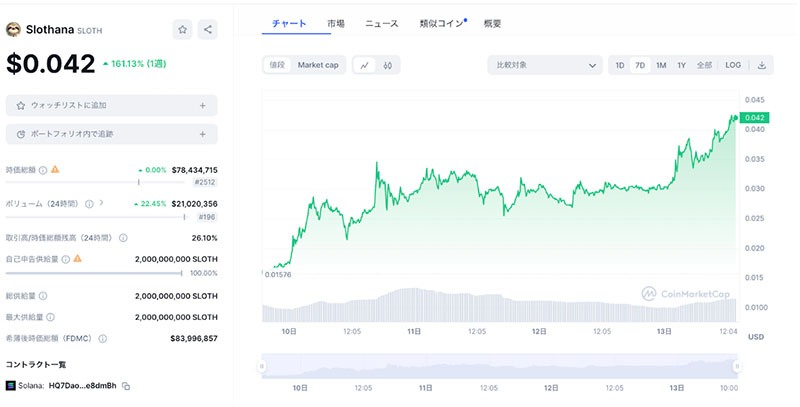This screenshot has width=800, height=407.
Task: Click warning triangle next to 時価総額
Action: [55, 169]
